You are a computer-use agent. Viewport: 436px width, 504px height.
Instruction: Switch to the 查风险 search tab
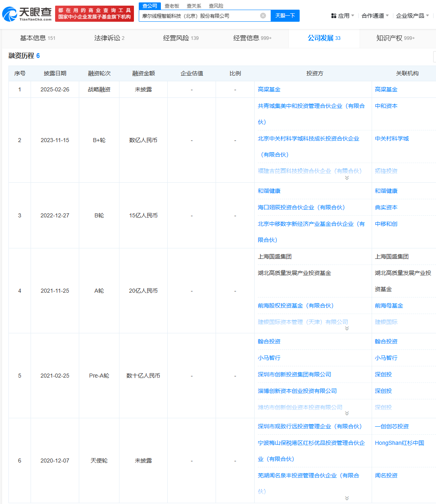[216, 6]
